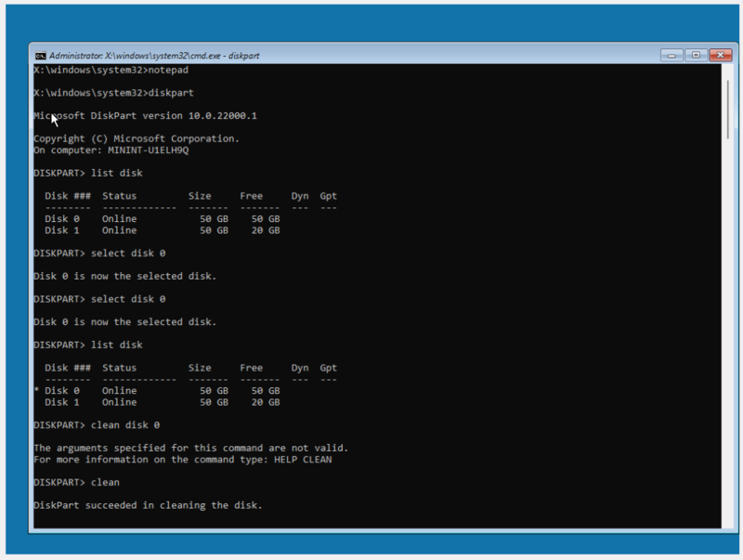Image resolution: width=743 pixels, height=560 pixels.
Task: Click the second 'DISKPART> list disk' command
Action: click(x=88, y=345)
